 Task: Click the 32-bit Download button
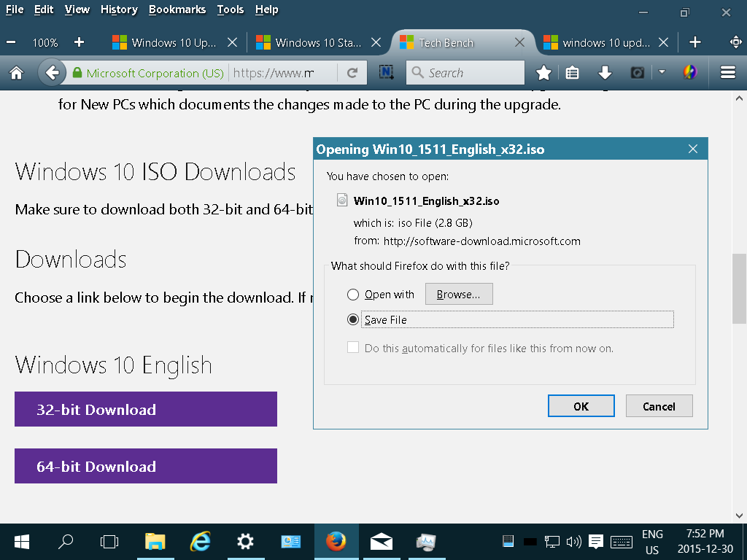(146, 409)
